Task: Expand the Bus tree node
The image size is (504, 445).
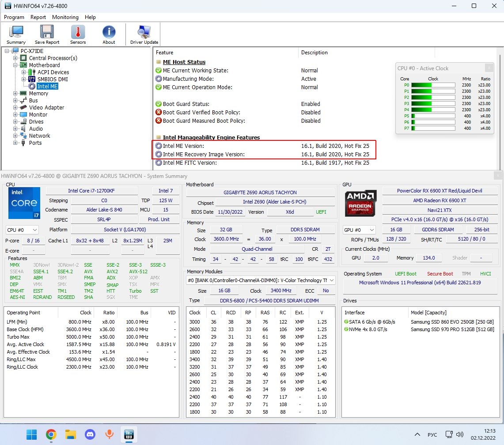Action: (15, 101)
